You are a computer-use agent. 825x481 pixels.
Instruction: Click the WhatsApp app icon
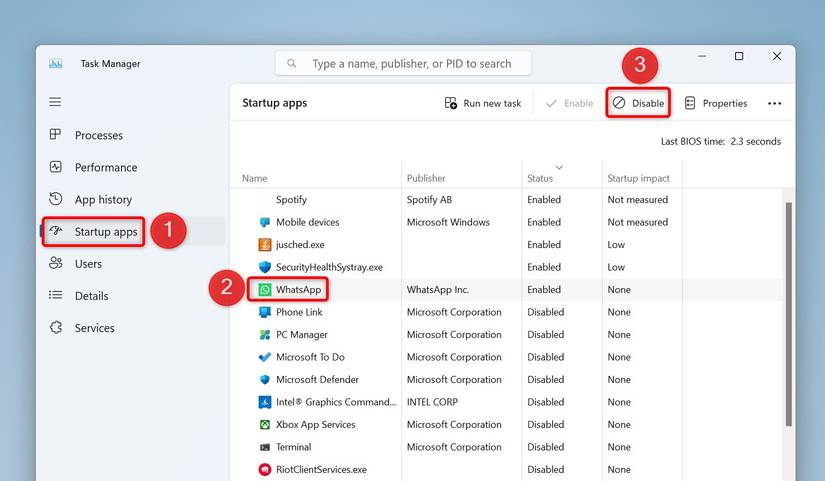(265, 289)
